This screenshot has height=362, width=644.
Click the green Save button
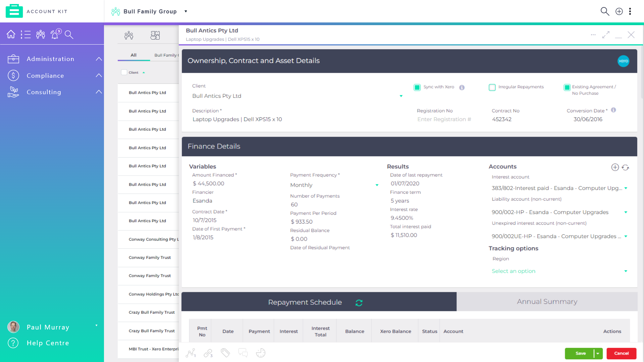click(580, 353)
